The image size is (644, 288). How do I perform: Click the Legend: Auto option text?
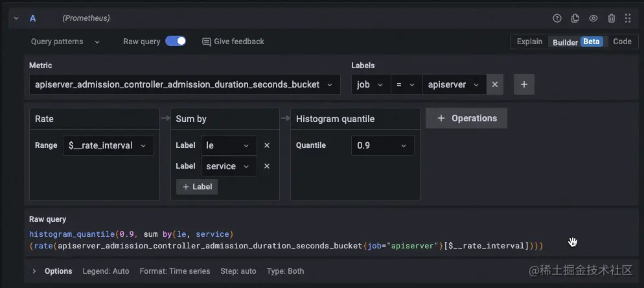click(106, 271)
